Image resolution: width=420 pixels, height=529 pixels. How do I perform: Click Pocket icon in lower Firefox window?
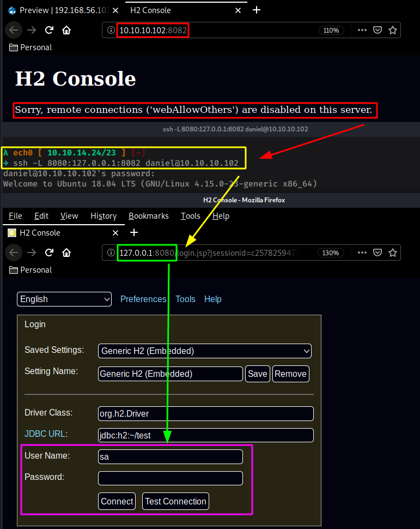(x=378, y=253)
